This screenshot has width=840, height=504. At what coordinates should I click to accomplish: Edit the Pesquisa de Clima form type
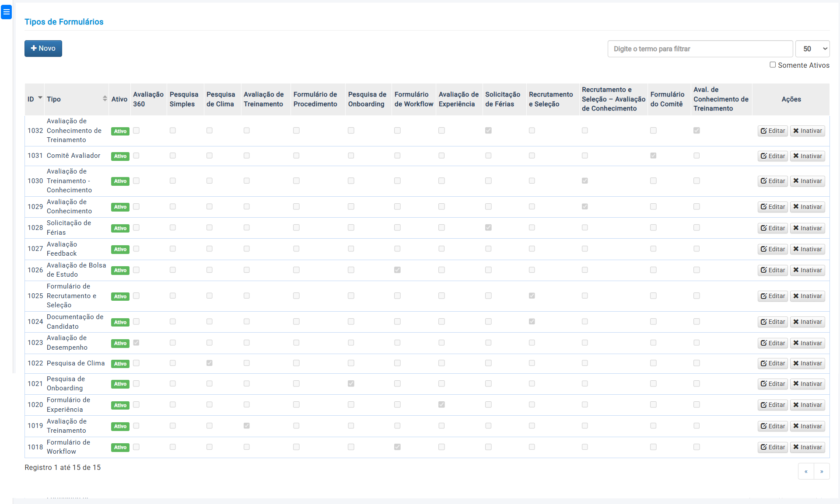pos(773,363)
